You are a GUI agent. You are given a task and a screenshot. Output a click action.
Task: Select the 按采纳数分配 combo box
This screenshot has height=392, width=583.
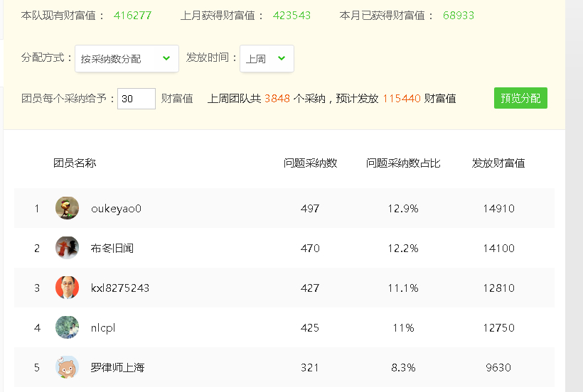point(127,59)
